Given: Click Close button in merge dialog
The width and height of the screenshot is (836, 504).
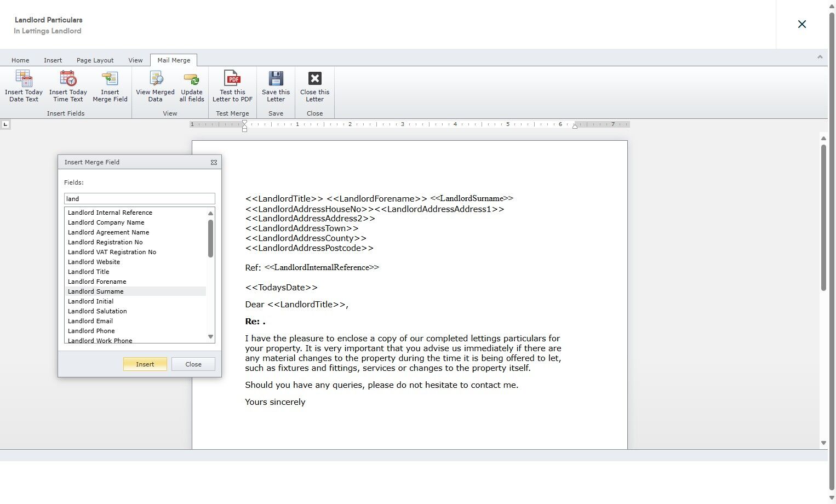Looking at the screenshot, I should [x=193, y=364].
